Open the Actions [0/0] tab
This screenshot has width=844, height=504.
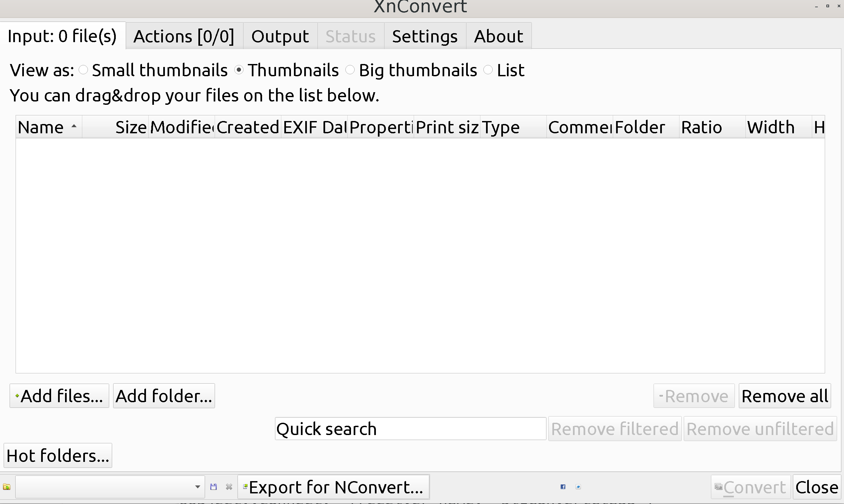(184, 36)
